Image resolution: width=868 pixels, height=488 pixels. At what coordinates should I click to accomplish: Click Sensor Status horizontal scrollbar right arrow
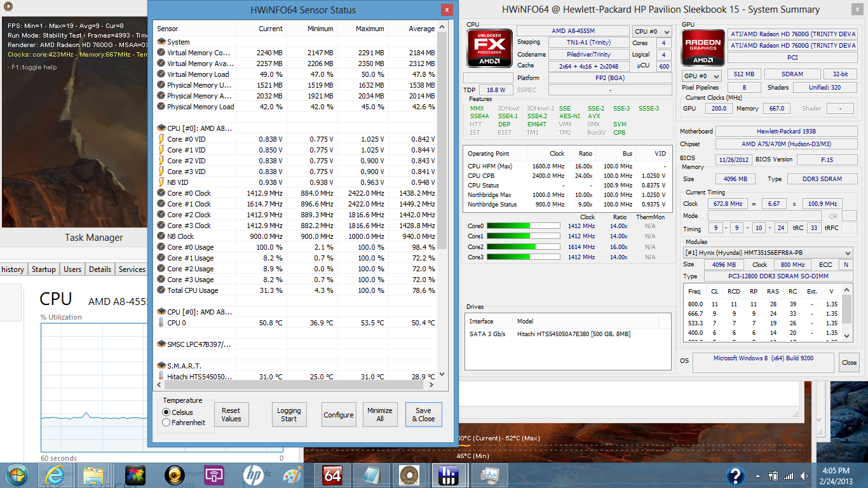[431, 384]
